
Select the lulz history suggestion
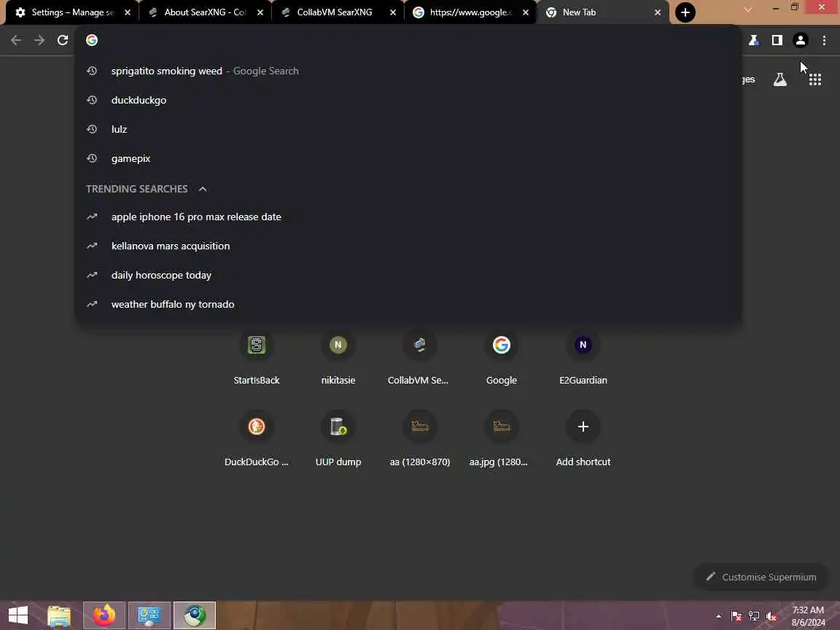[408, 129]
